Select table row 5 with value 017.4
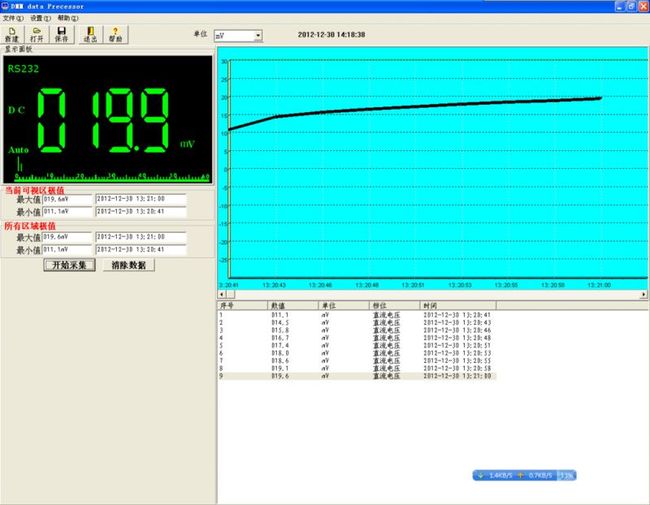 click(357, 345)
